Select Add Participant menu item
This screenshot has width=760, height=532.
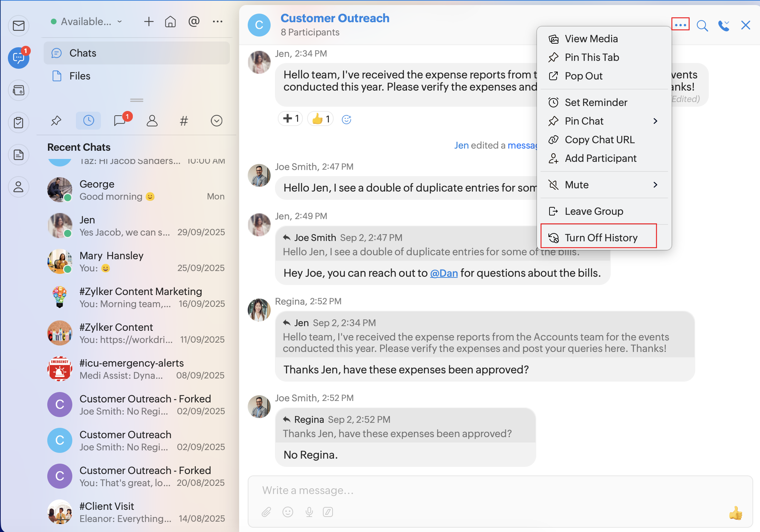600,158
